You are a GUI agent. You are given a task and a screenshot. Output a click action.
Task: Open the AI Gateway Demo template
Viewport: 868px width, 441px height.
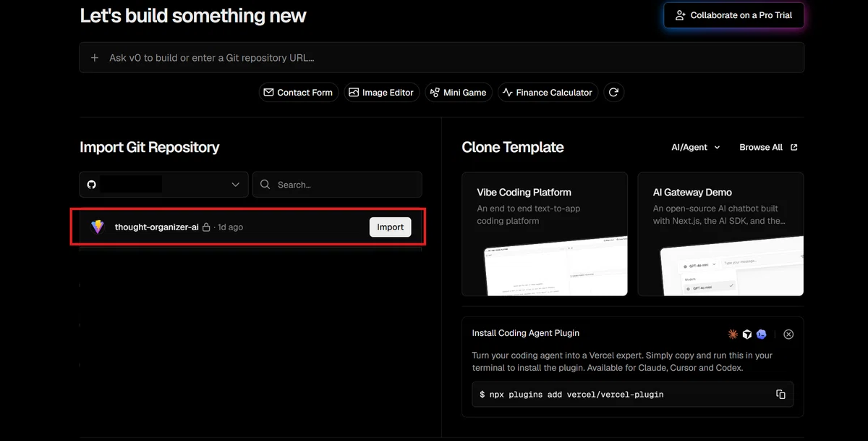[x=720, y=234]
